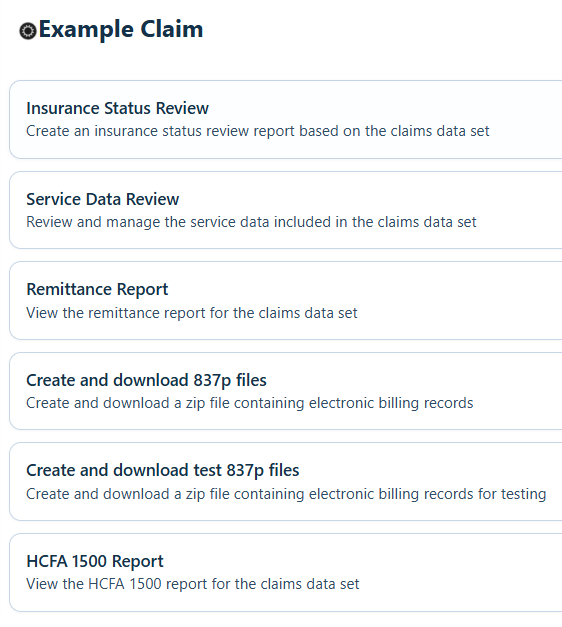Open the Remittance Report card
The image size is (562, 627).
tap(286, 301)
